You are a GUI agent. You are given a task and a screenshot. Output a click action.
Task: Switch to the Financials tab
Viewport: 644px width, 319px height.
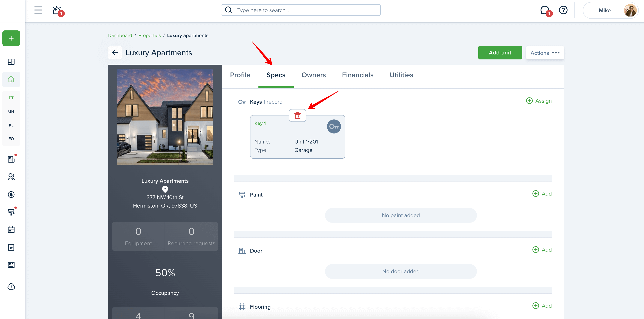(358, 75)
